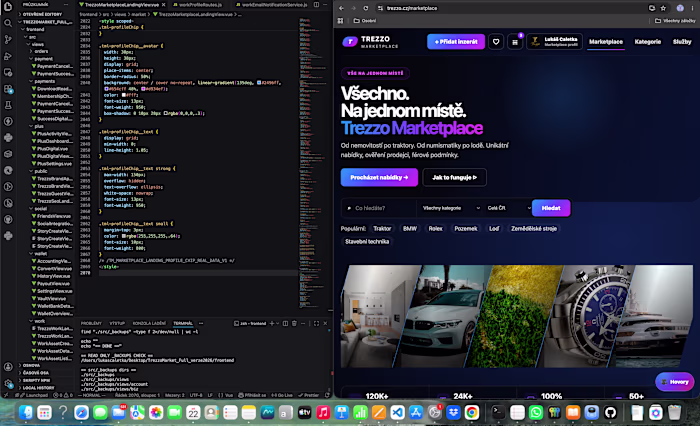Image resolution: width=700 pixels, height=426 pixels.
Task: Click the Chrome back arrow
Action: point(341,8)
